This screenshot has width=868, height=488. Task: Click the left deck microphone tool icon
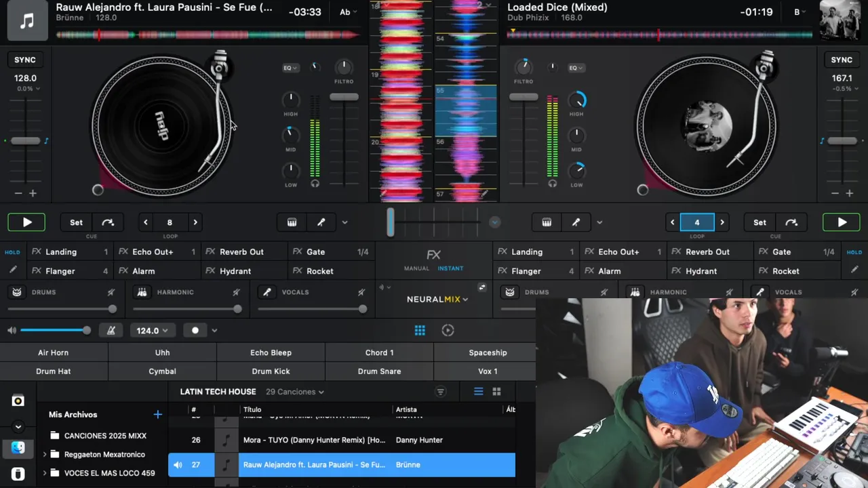point(321,222)
